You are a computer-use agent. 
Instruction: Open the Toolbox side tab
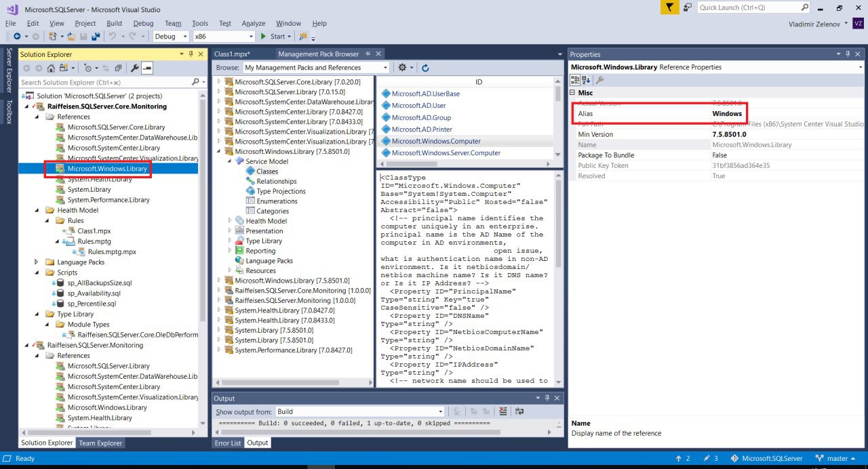tap(9, 112)
